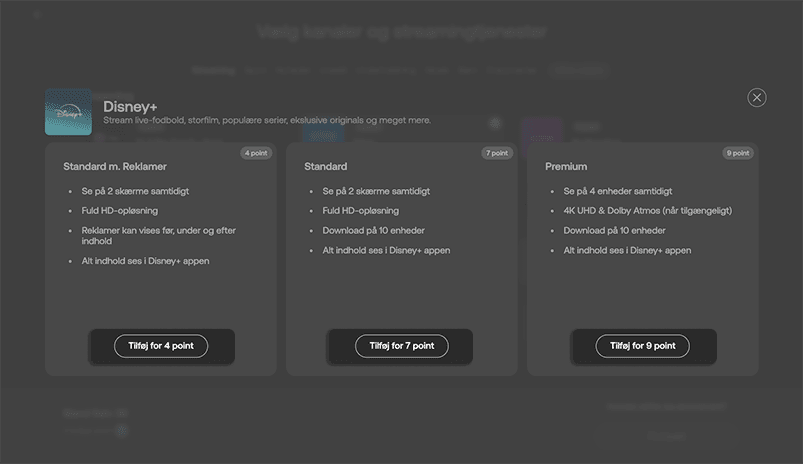Click 'Download på 10 enheder' in the Premium card
This screenshot has width=803, height=464.
click(x=613, y=230)
